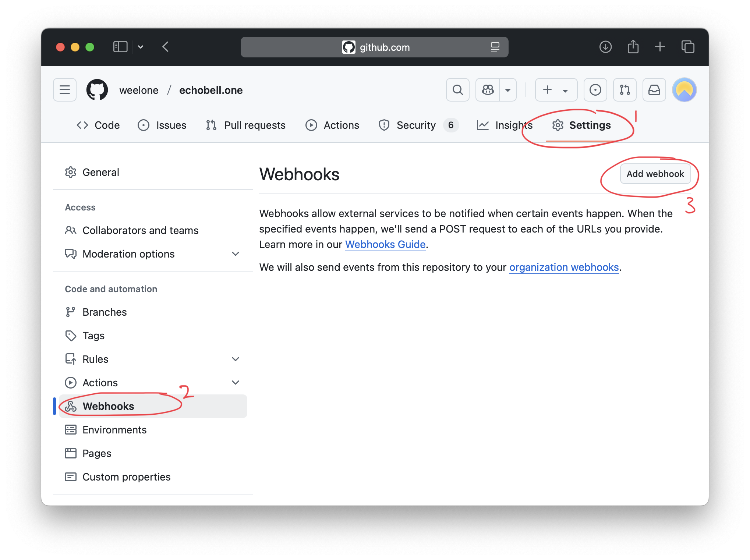Image resolution: width=750 pixels, height=560 pixels.
Task: Open the Safari share menu
Action: (x=633, y=47)
